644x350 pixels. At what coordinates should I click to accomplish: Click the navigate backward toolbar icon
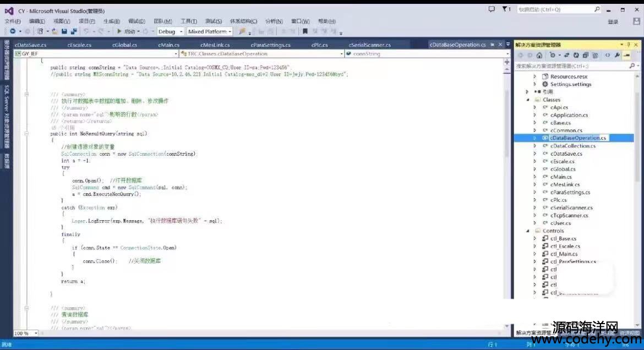[x=13, y=31]
